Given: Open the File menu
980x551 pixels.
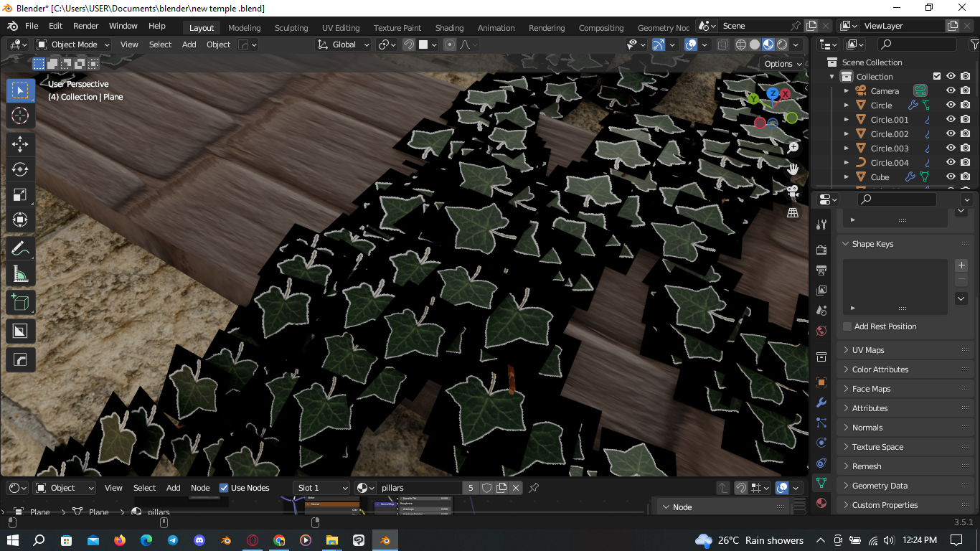Looking at the screenshot, I should coord(32,26).
